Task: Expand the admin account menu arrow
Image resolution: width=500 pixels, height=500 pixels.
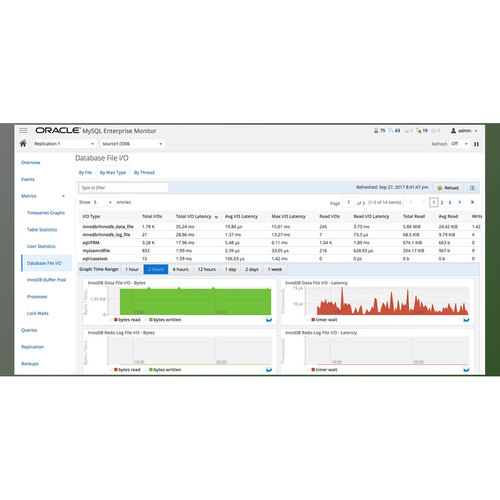Action: tap(476, 131)
